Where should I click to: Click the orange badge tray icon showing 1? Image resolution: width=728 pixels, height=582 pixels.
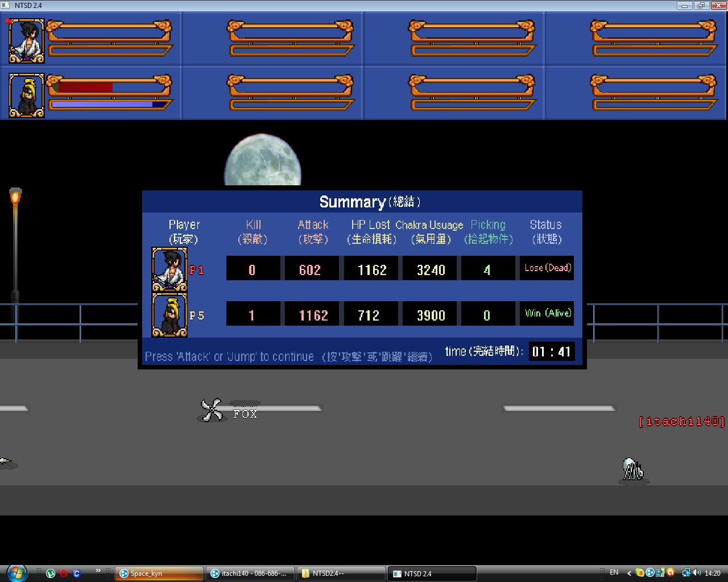640,573
